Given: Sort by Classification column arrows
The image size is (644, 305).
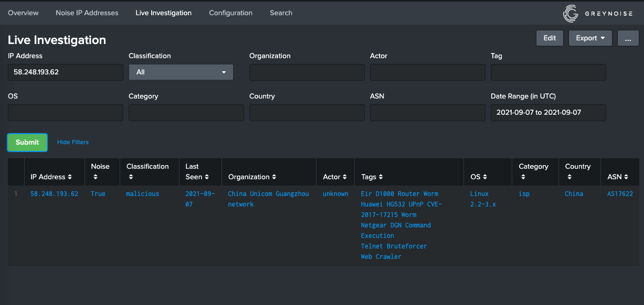Looking at the screenshot, I should (131, 177).
